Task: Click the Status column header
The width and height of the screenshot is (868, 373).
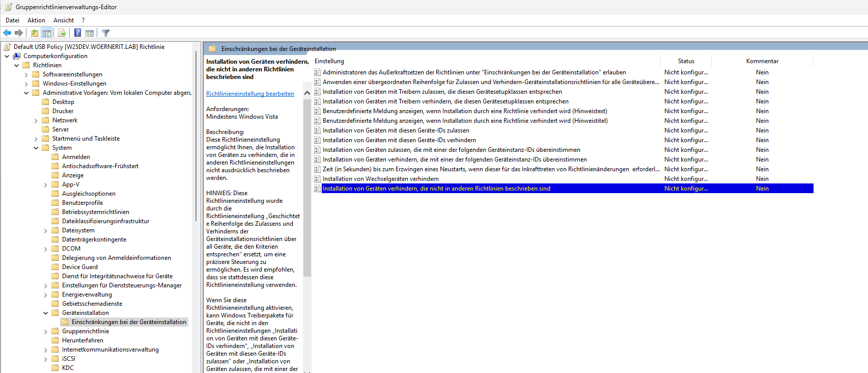Action: coord(686,61)
